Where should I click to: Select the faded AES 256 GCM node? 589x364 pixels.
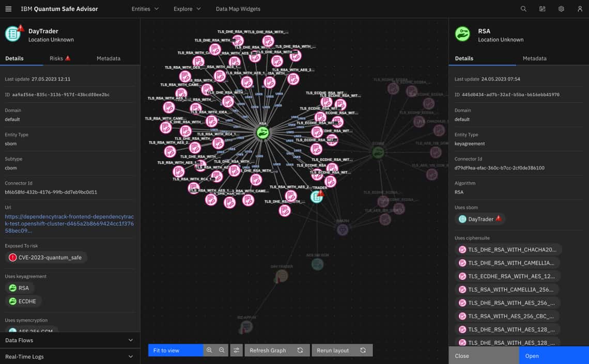coord(317,264)
